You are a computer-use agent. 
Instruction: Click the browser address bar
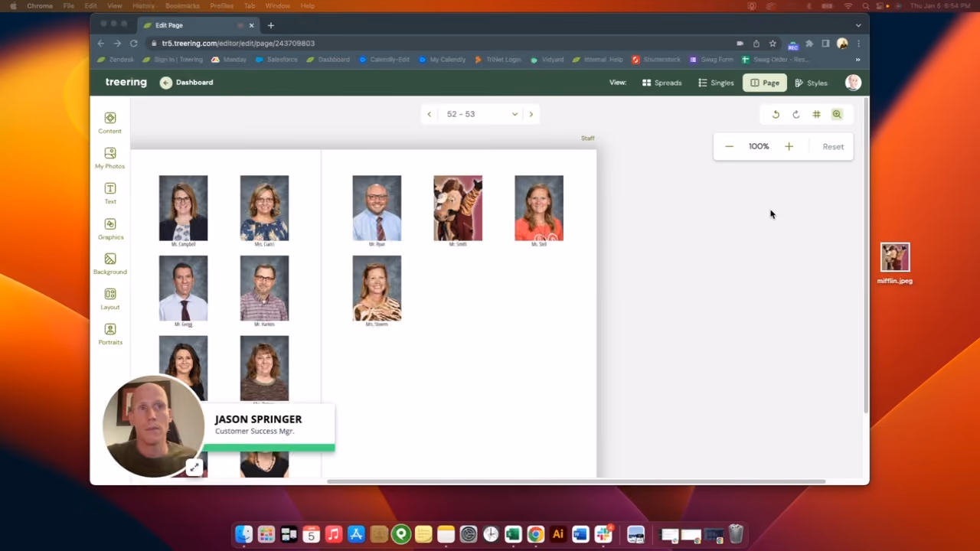[444, 44]
